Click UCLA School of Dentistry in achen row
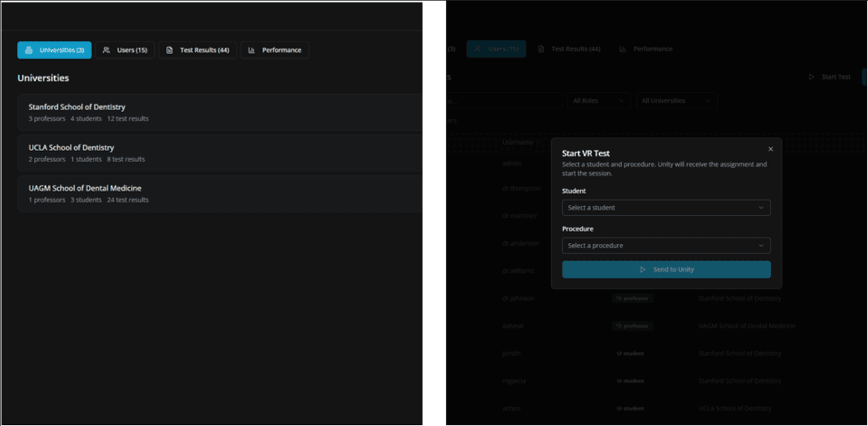Screen dimensions: 868x426 pos(735,409)
